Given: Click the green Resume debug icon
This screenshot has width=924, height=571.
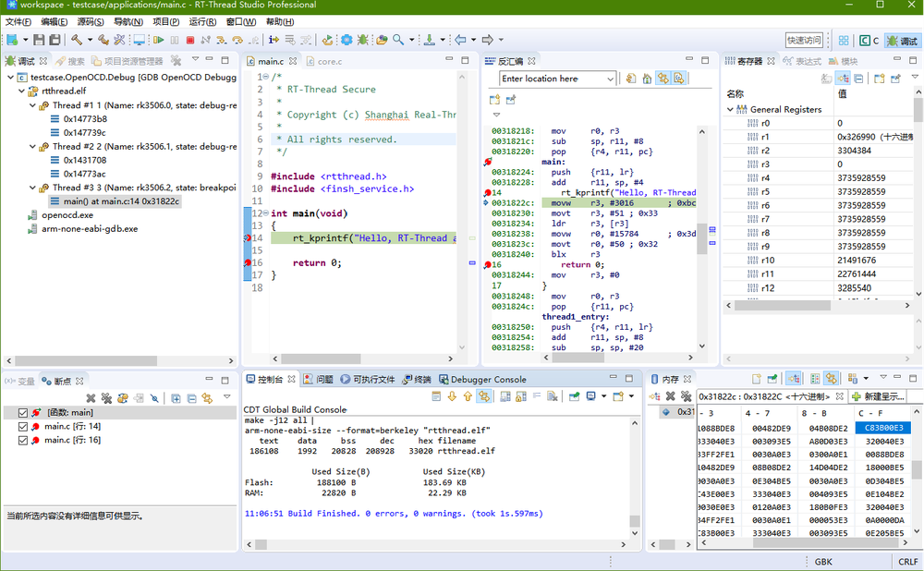Looking at the screenshot, I should coord(159,40).
